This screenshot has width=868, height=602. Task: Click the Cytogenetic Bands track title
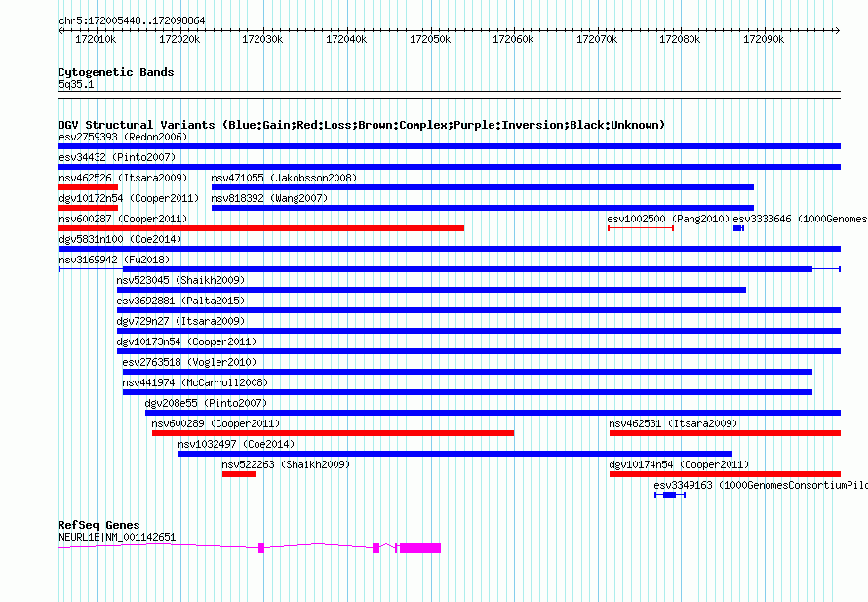point(116,72)
